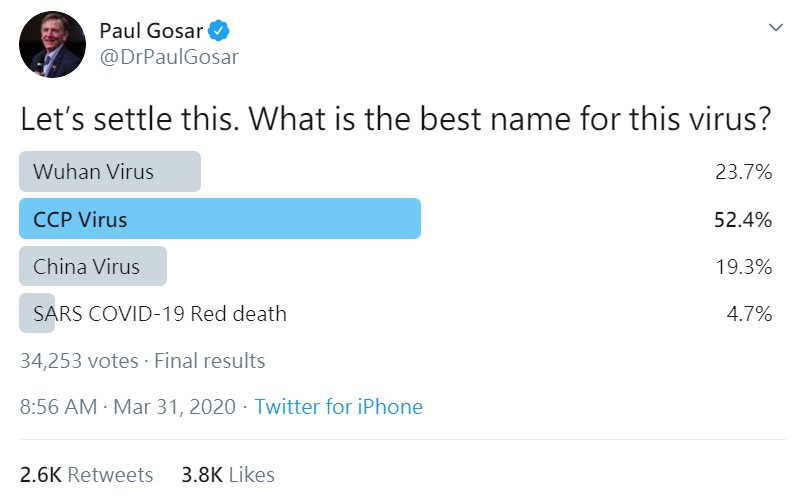
Task: Select the CCP Virus poll bar
Action: pyautogui.click(x=220, y=219)
